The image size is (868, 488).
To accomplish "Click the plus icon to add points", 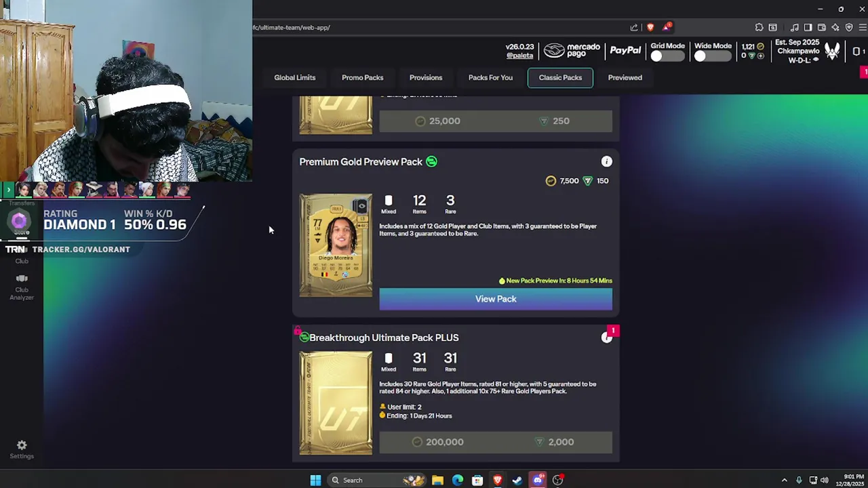I will pyautogui.click(x=760, y=56).
